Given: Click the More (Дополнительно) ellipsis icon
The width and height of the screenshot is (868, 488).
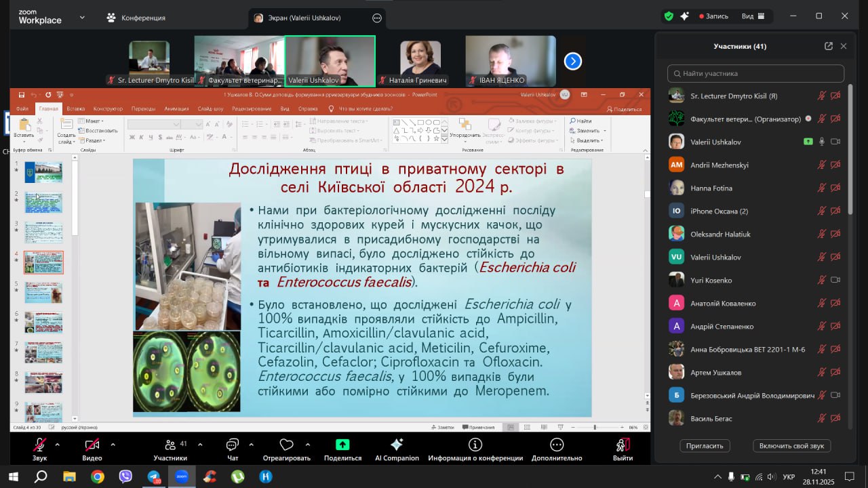Looking at the screenshot, I should [557, 445].
